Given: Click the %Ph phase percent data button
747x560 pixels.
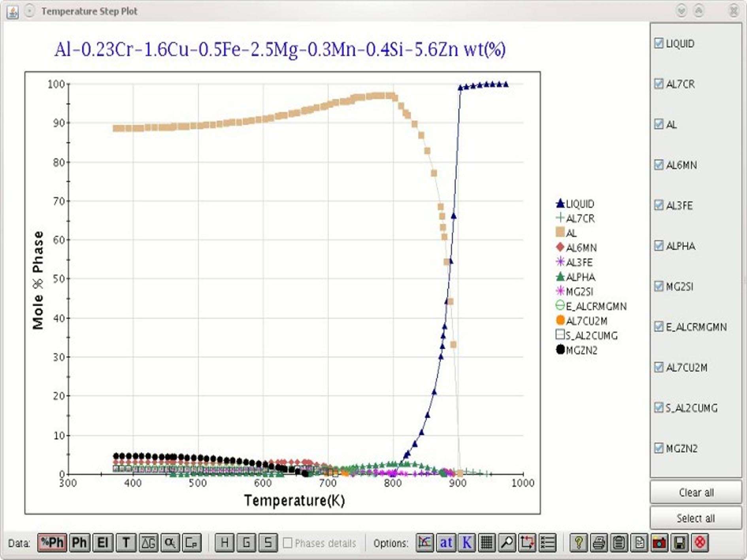Looking at the screenshot, I should (52, 543).
